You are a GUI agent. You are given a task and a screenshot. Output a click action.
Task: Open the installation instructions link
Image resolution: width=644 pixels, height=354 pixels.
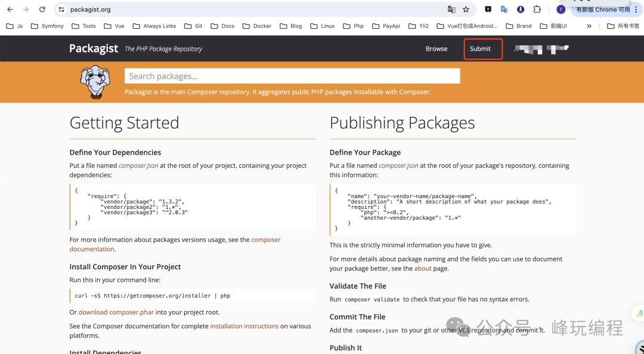pyautogui.click(x=244, y=327)
